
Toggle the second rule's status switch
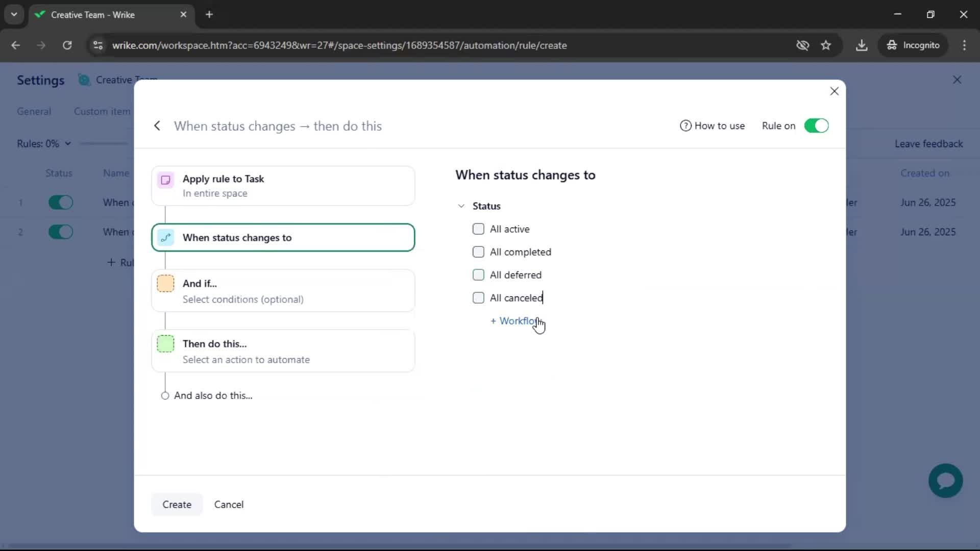61,232
